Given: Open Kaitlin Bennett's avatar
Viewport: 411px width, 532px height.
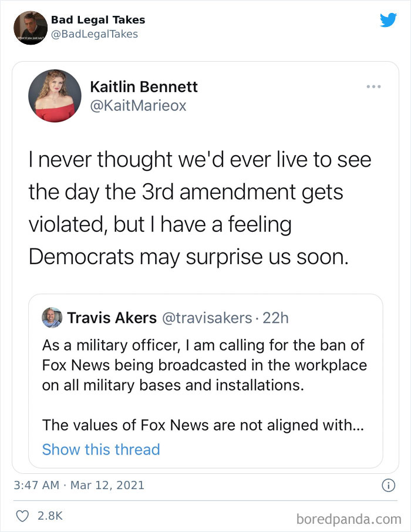Looking at the screenshot, I should point(55,95).
